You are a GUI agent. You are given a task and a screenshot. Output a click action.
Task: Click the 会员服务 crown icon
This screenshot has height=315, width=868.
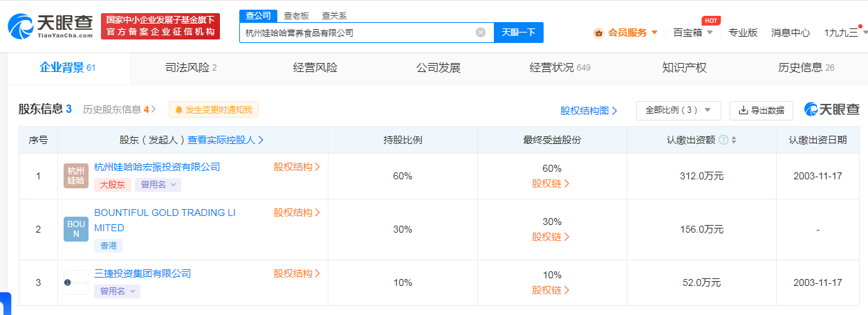coord(598,33)
